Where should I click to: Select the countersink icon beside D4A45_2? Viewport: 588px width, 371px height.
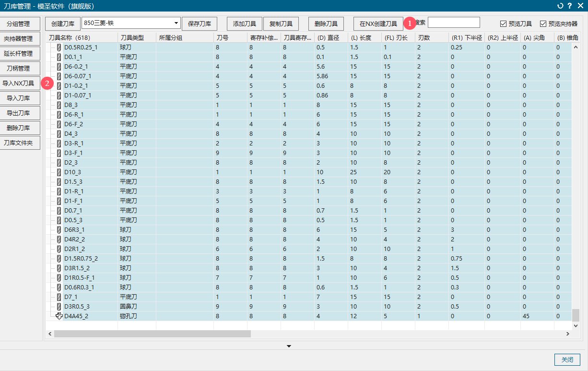coord(59,316)
